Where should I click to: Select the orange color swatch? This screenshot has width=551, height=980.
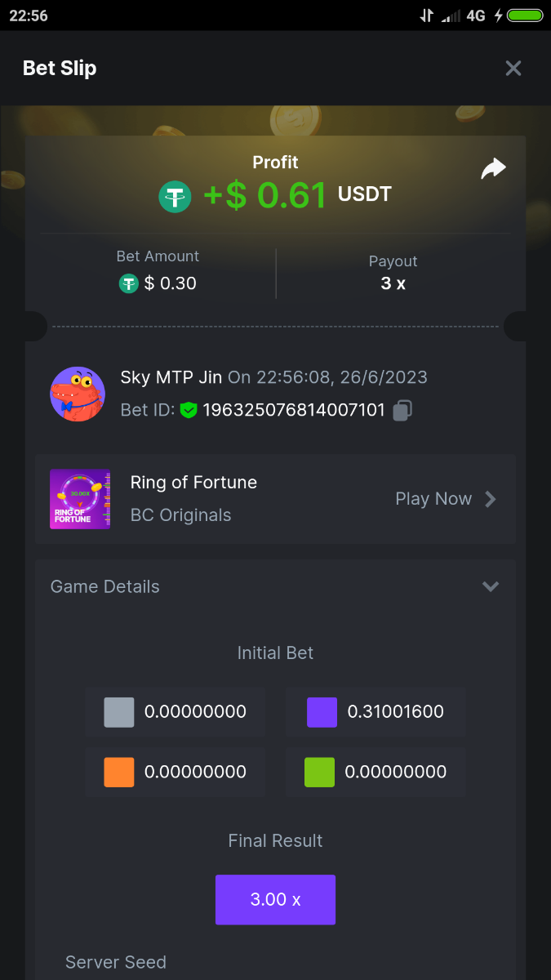(119, 772)
